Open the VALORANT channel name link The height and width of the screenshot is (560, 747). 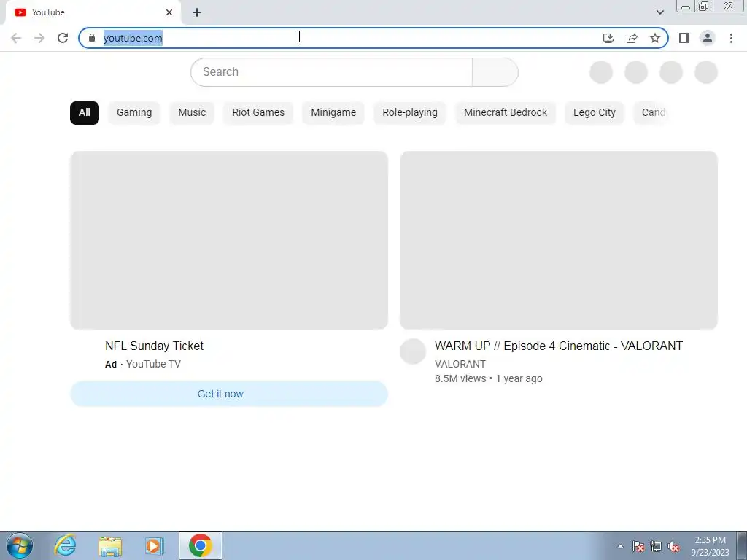coord(460,365)
